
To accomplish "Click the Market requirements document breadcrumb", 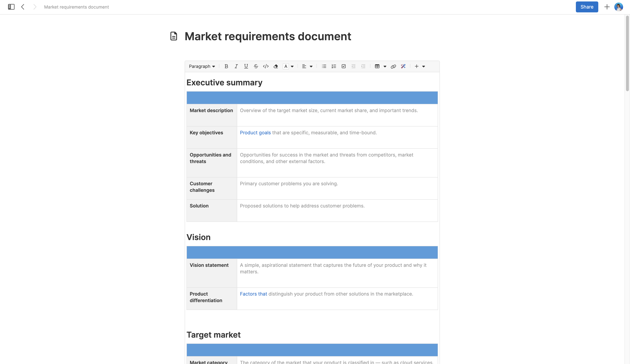I will click(x=76, y=7).
